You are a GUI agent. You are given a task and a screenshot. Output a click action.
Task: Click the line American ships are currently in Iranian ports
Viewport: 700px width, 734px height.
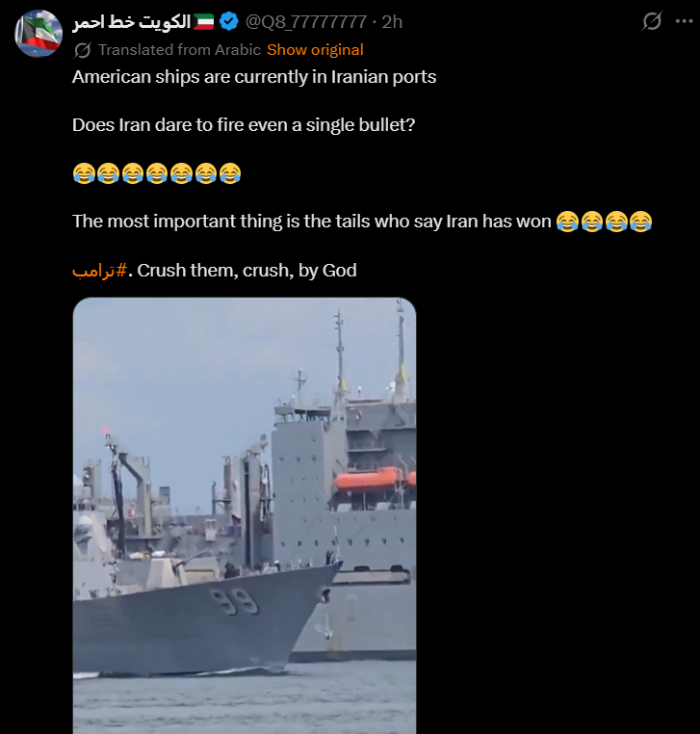pyautogui.click(x=254, y=77)
